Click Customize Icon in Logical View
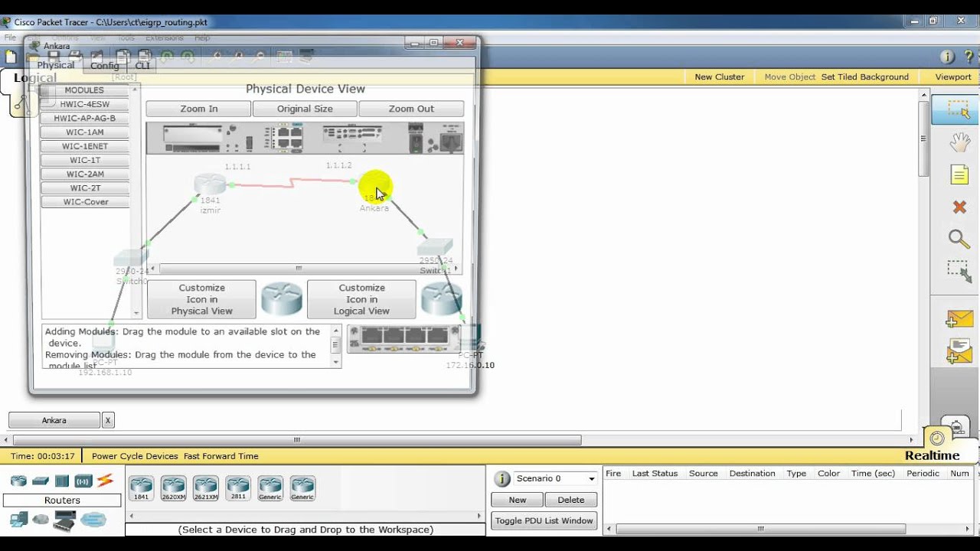Screen dimensions: 980x551 361,299
